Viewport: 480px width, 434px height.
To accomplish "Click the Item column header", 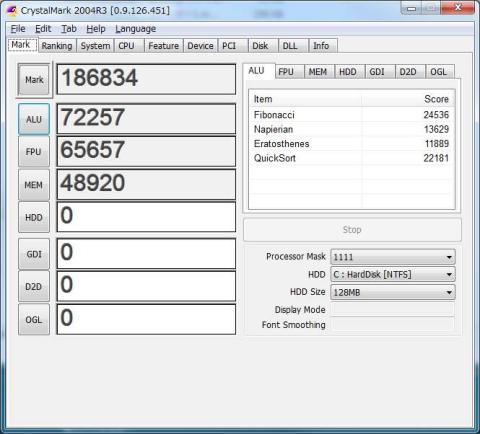I will [305, 99].
